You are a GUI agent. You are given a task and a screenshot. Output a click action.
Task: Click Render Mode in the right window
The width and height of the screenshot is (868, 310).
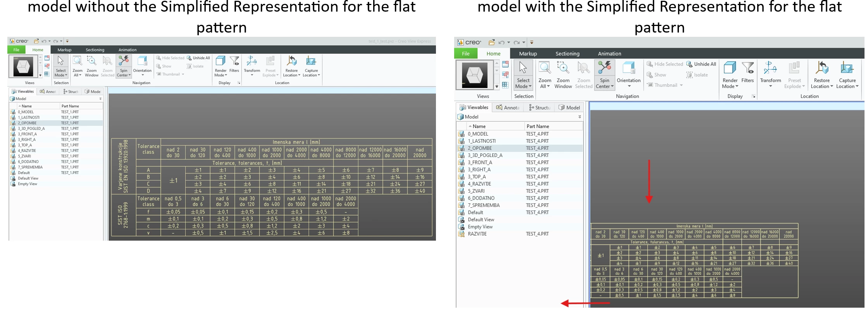[x=730, y=75]
